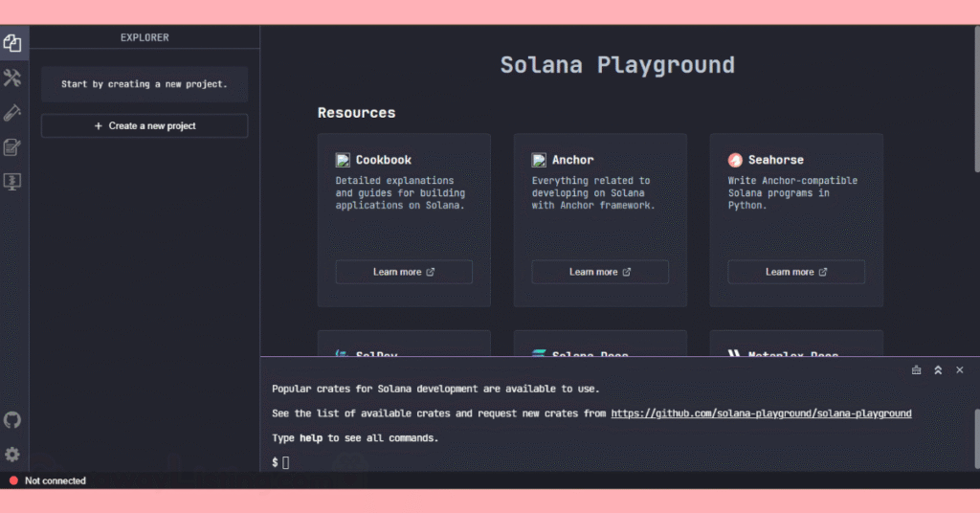The height and width of the screenshot is (513, 980).
Task: Click the Cookbook card icon
Action: point(343,160)
